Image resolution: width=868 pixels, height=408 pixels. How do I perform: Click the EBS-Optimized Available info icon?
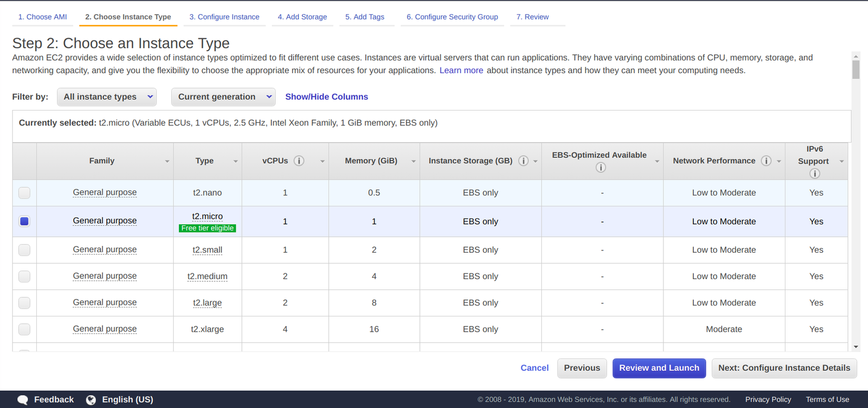pos(601,167)
